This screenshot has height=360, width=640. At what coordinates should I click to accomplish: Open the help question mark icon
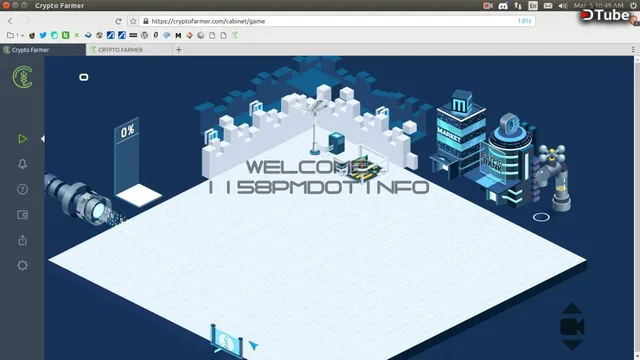pos(22,189)
